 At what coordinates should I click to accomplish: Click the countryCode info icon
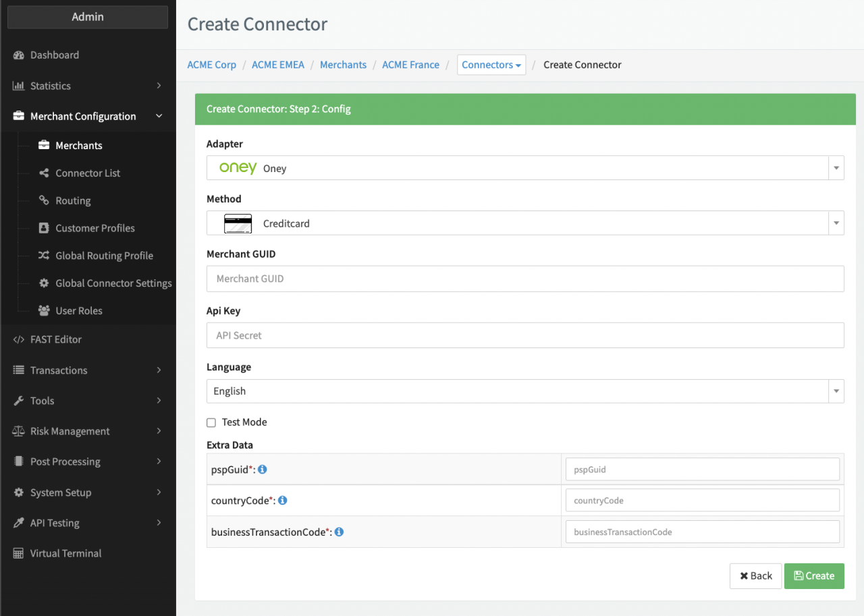(283, 501)
